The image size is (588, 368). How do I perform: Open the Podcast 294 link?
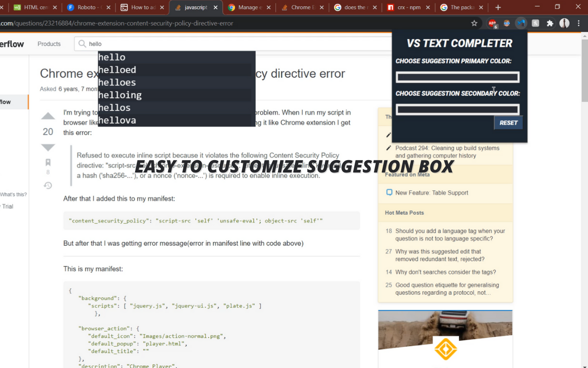[x=447, y=152]
